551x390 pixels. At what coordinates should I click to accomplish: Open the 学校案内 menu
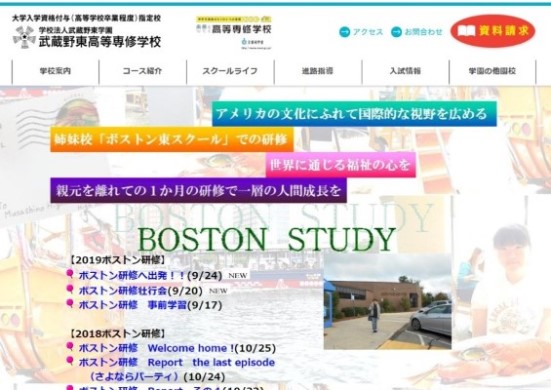56,71
